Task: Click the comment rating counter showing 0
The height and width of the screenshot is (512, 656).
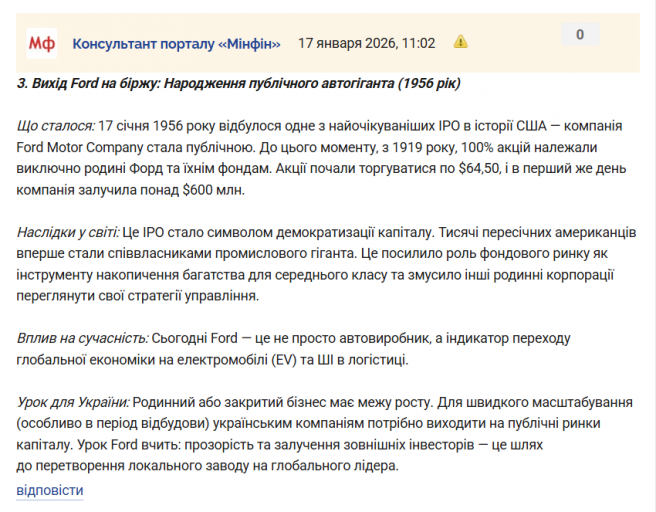Action: [x=580, y=34]
